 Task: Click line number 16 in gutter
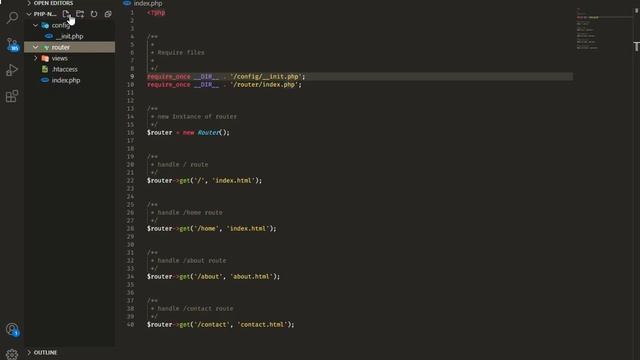click(130, 133)
